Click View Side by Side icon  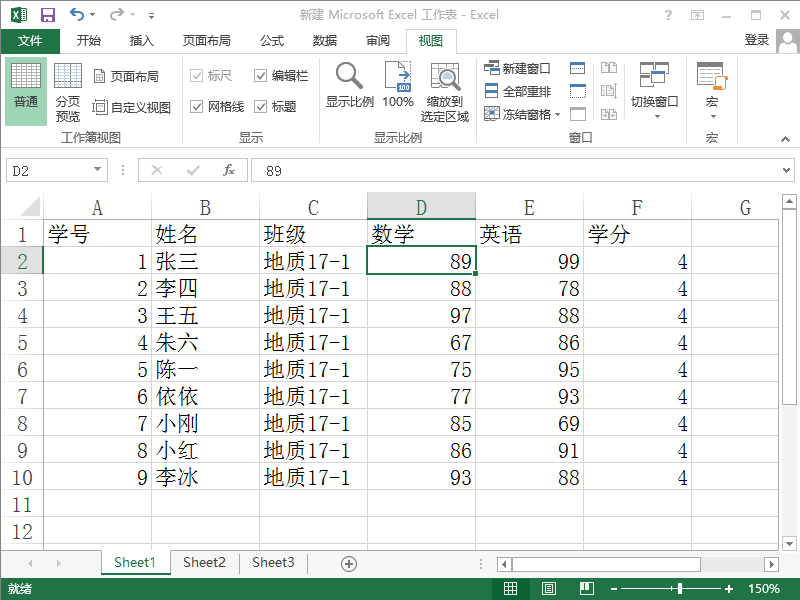coord(609,68)
